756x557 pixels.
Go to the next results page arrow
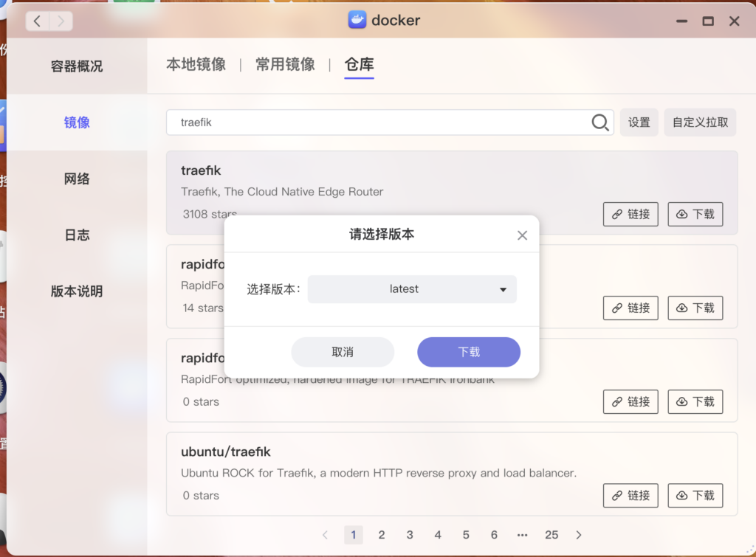(579, 535)
